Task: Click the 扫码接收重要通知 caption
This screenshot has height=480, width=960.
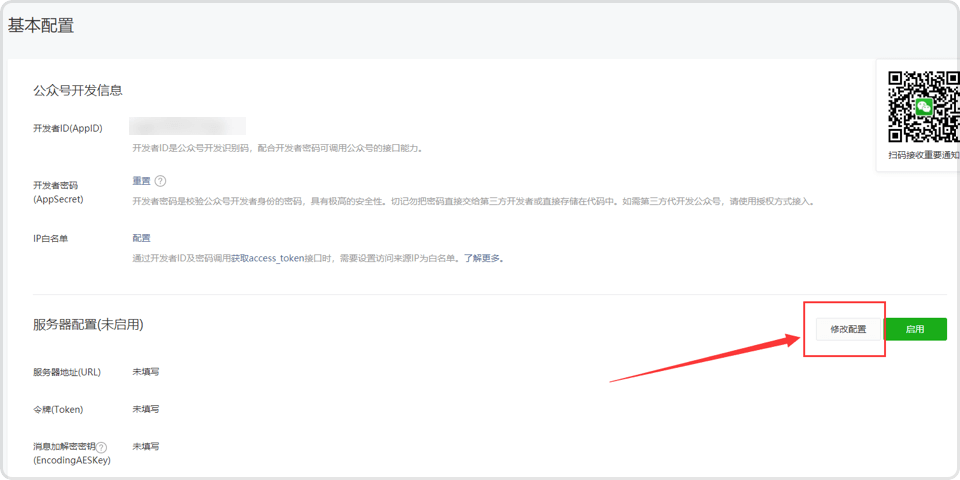Action: [x=923, y=155]
